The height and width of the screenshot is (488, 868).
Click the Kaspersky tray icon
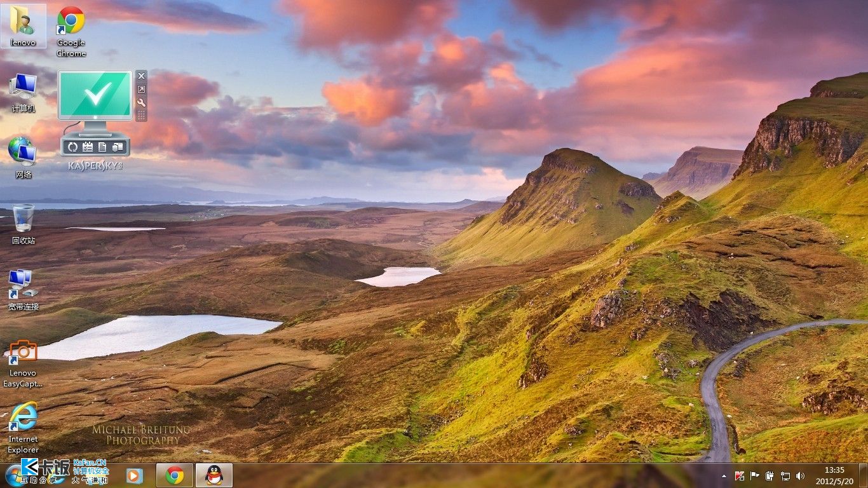[x=740, y=476]
